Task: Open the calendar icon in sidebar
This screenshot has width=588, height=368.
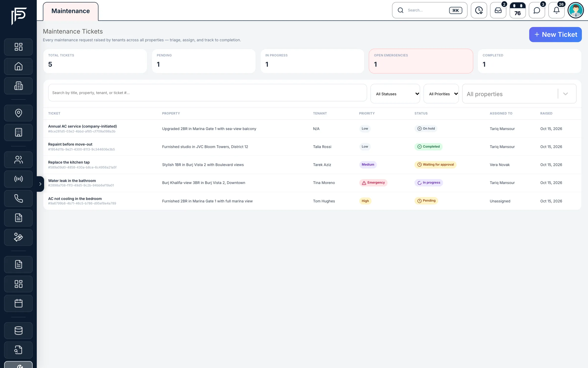Action: coord(18,303)
